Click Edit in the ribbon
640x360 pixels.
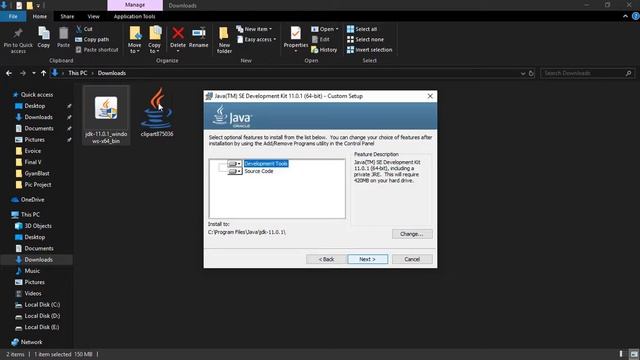pyautogui.click(x=320, y=39)
